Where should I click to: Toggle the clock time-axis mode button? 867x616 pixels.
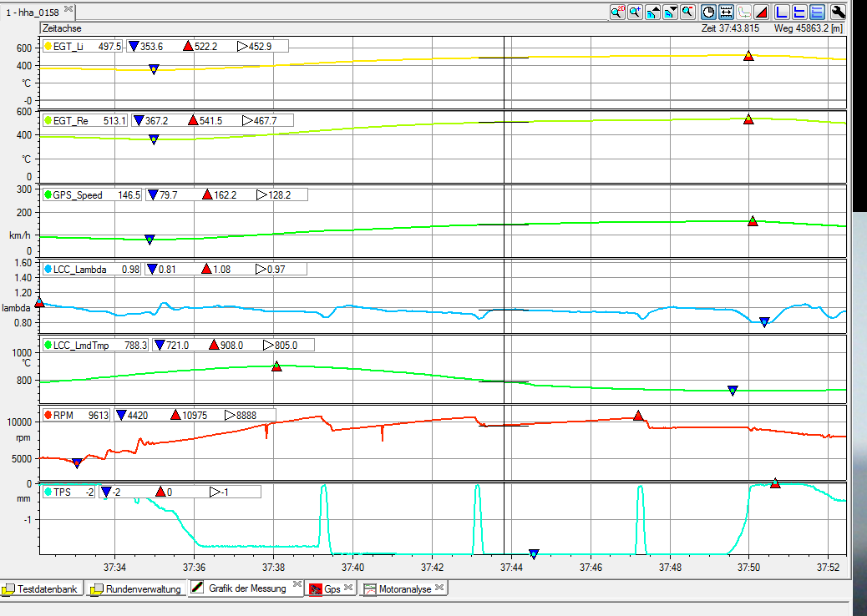pyautogui.click(x=708, y=12)
